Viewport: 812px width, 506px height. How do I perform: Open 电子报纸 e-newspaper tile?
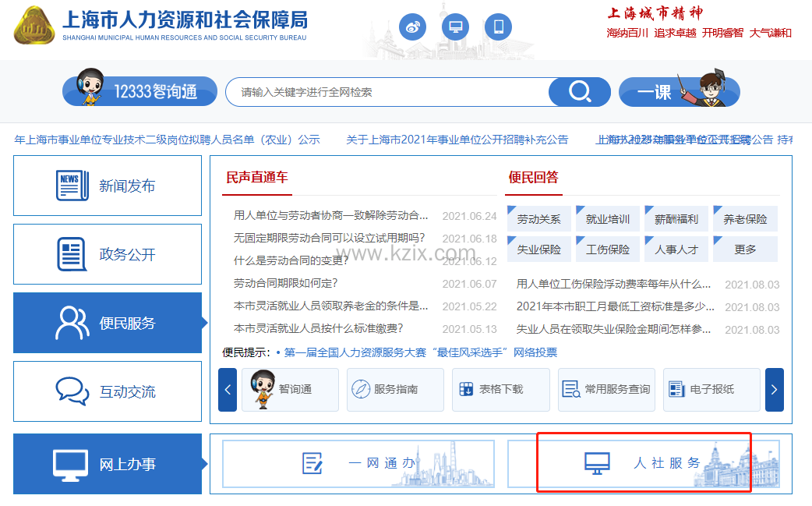coord(711,389)
